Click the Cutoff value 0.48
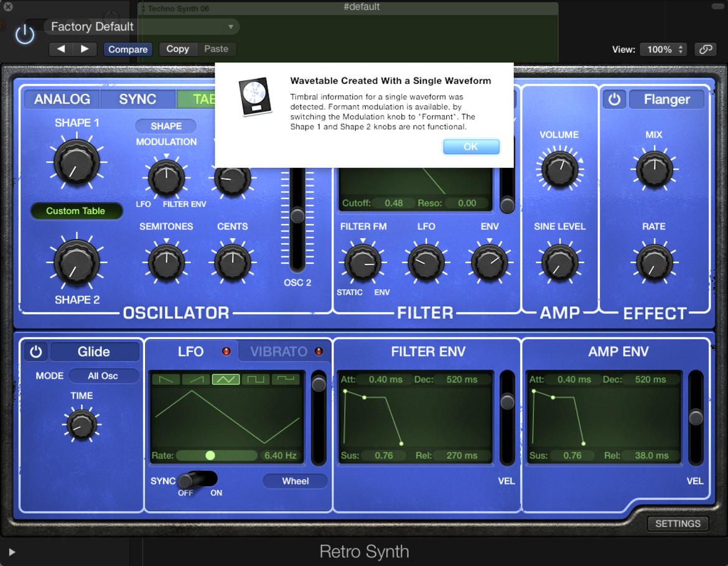 point(394,203)
